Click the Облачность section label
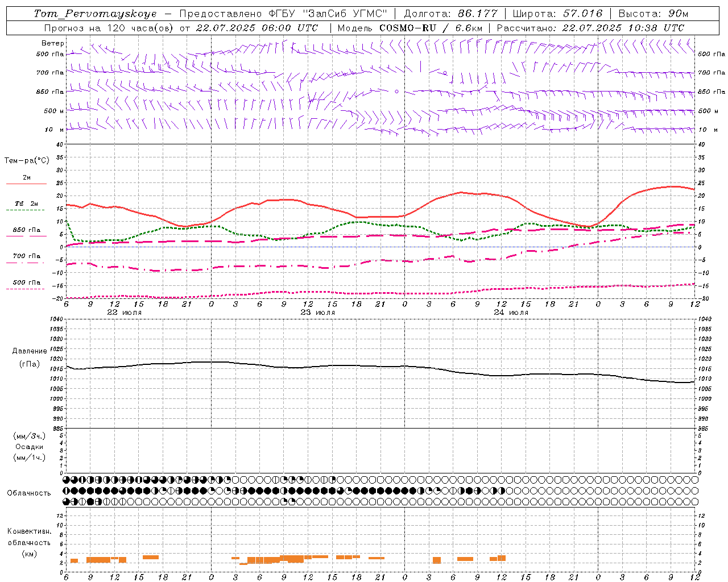Screen dimensions: 728x582 [x=29, y=493]
